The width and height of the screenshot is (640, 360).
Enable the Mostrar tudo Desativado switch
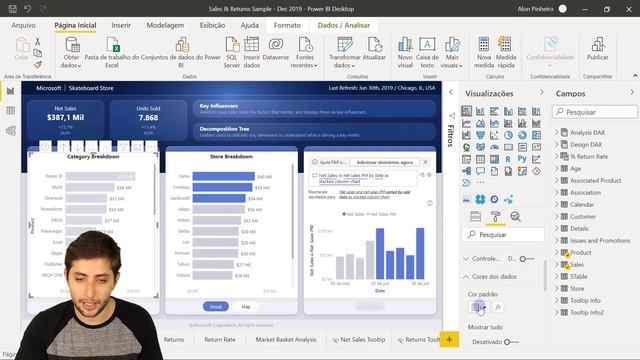point(511,342)
